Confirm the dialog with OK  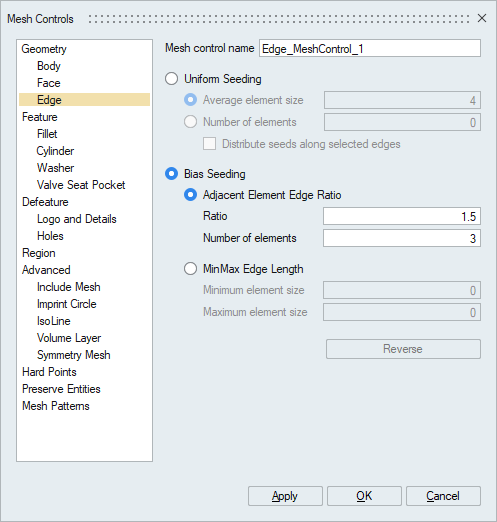pyautogui.click(x=364, y=496)
